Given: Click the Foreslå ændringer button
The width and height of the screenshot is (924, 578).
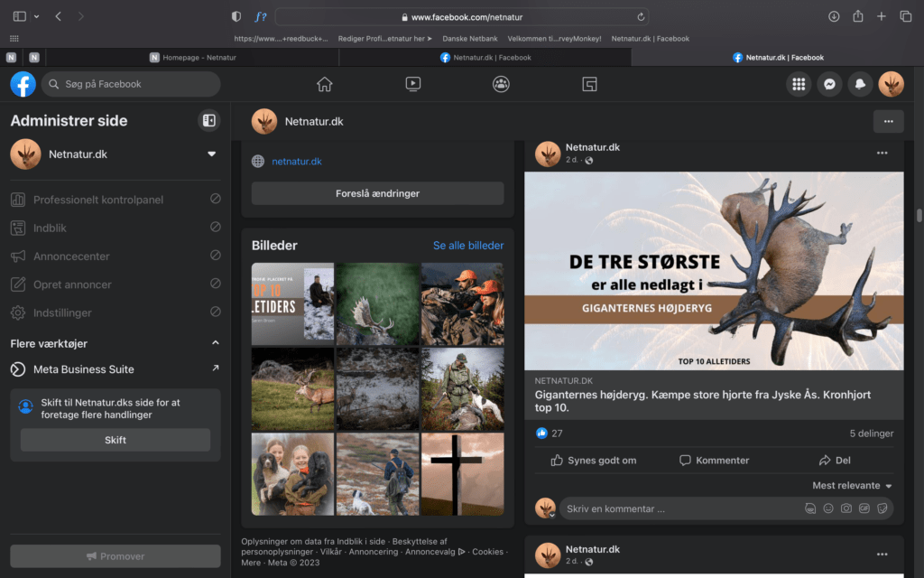Looking at the screenshot, I should [377, 193].
